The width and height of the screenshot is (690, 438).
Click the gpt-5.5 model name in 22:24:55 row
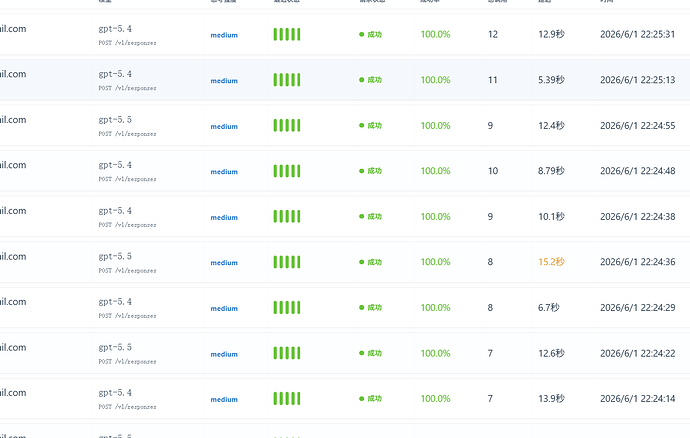coord(115,120)
